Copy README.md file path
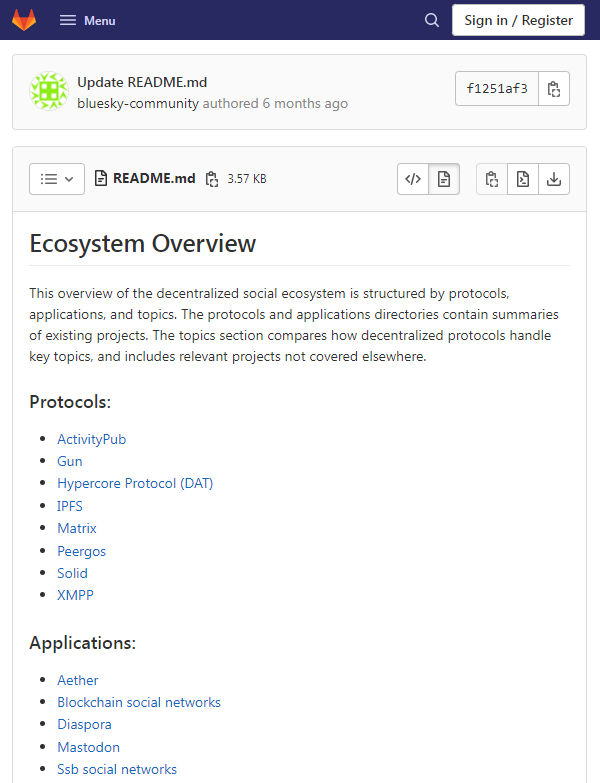 click(211, 179)
